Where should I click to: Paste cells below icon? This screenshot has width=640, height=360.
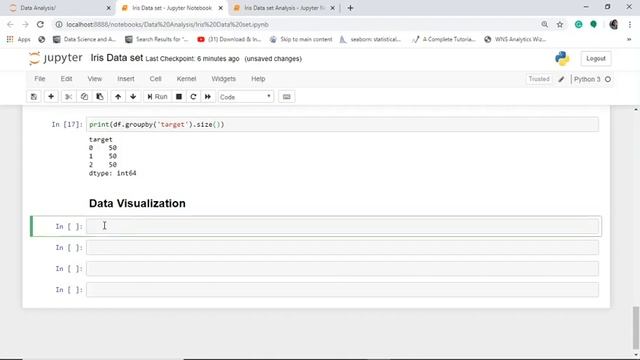(x=100, y=97)
